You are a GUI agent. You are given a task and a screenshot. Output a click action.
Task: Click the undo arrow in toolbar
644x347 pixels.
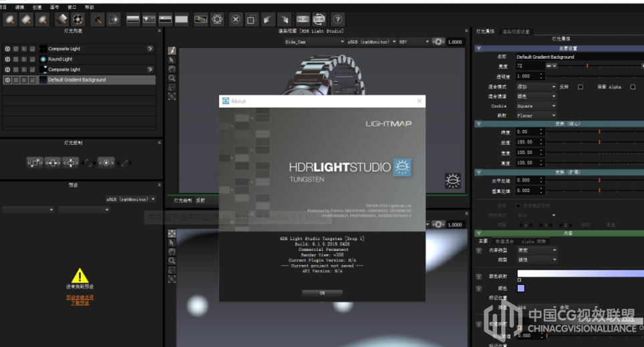click(x=268, y=19)
